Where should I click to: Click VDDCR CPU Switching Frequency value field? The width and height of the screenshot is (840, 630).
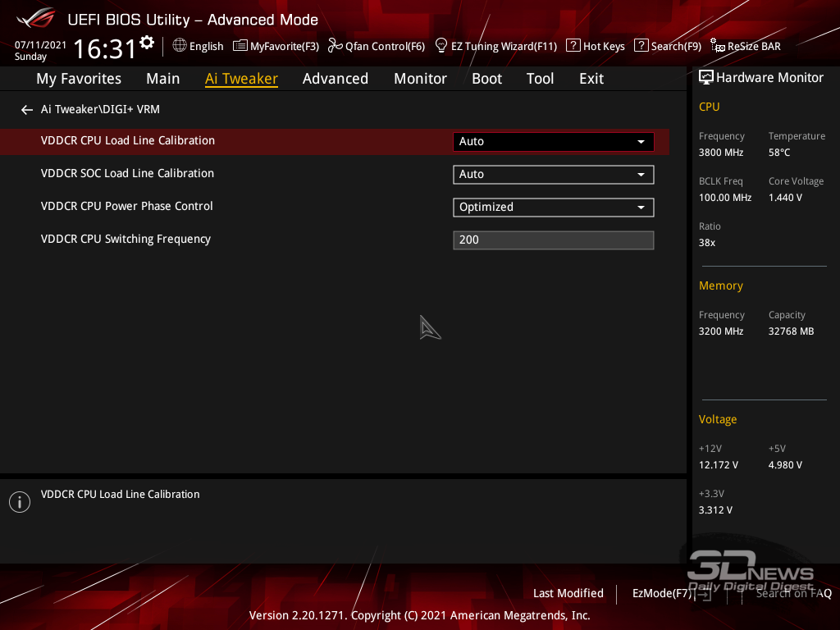(554, 240)
